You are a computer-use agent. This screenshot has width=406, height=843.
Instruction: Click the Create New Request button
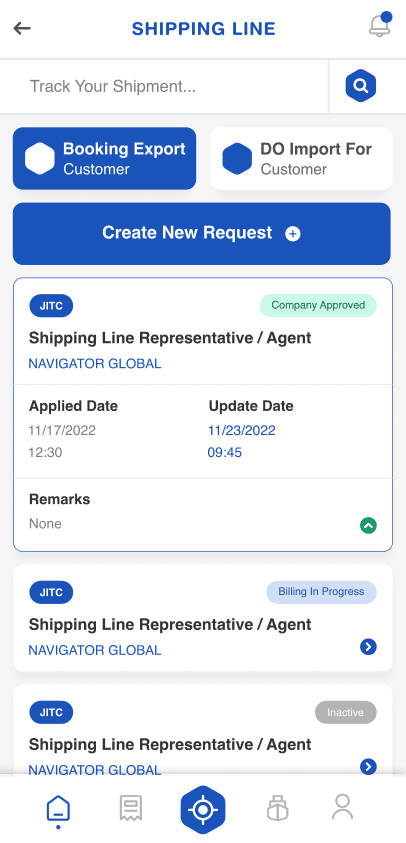pyautogui.click(x=202, y=234)
